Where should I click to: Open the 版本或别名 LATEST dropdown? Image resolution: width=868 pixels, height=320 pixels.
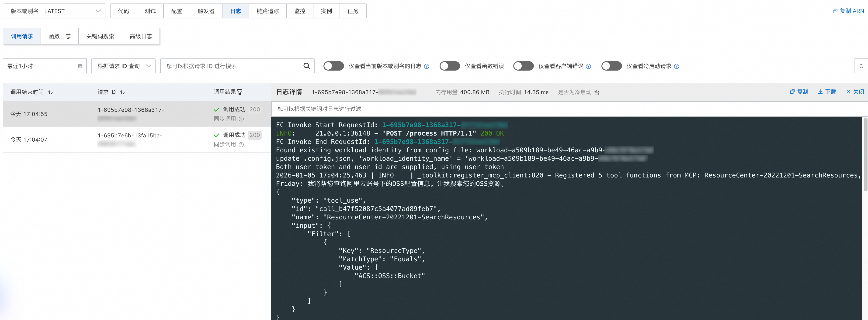(x=54, y=11)
